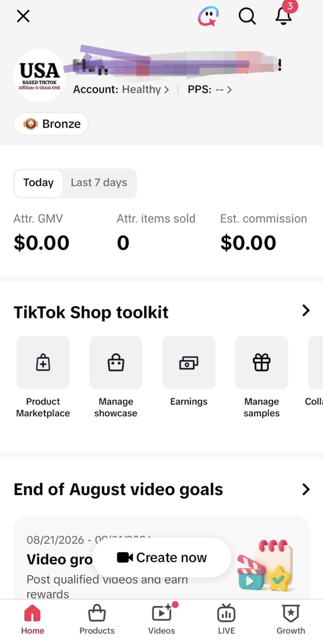Open the Bronze level badge

(51, 124)
